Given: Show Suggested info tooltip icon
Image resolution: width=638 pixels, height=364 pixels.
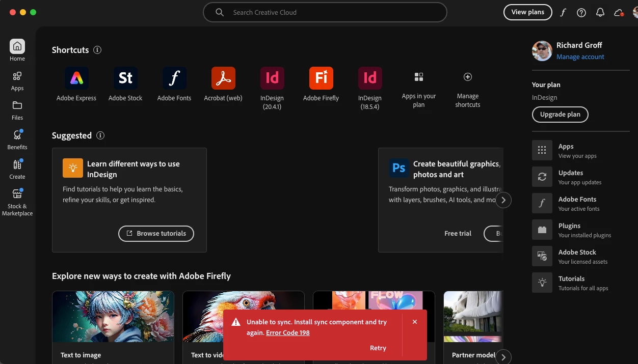Looking at the screenshot, I should [x=100, y=135].
